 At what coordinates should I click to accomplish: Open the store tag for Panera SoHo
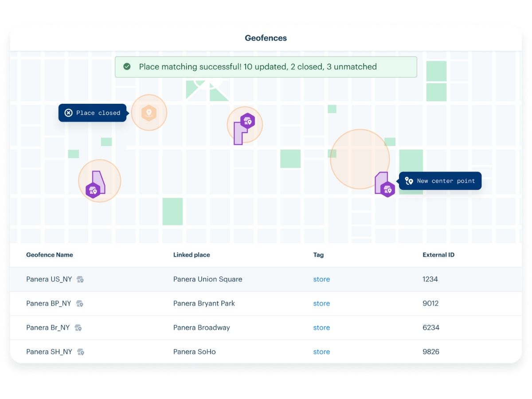tap(321, 352)
